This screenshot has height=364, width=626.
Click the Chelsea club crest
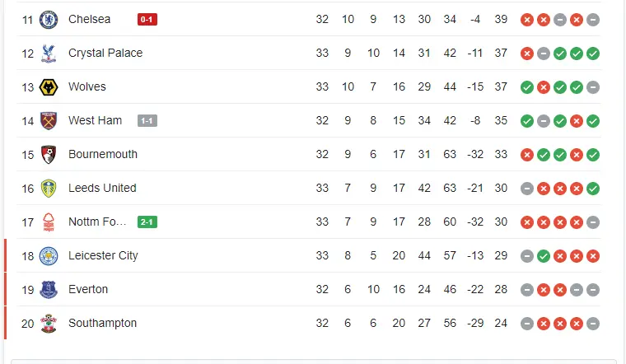click(x=49, y=19)
